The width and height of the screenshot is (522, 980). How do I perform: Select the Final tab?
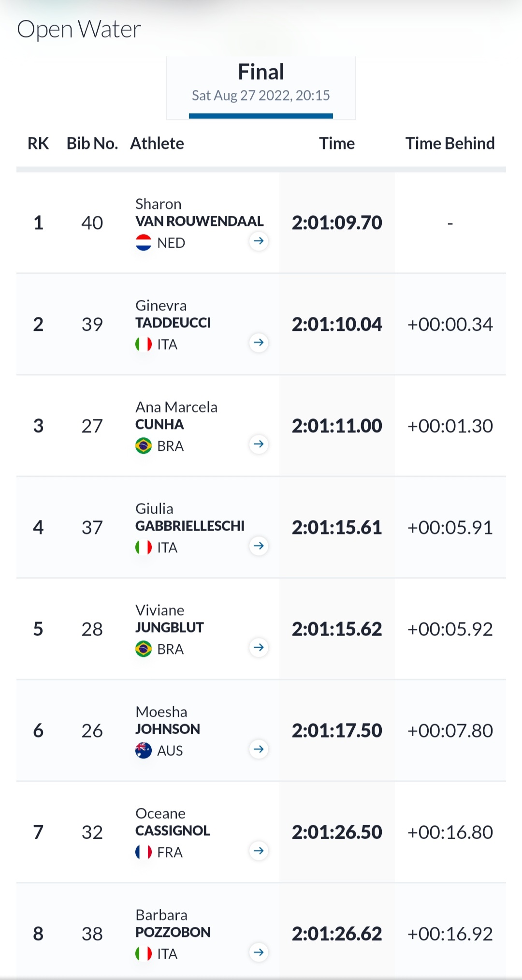(x=261, y=83)
